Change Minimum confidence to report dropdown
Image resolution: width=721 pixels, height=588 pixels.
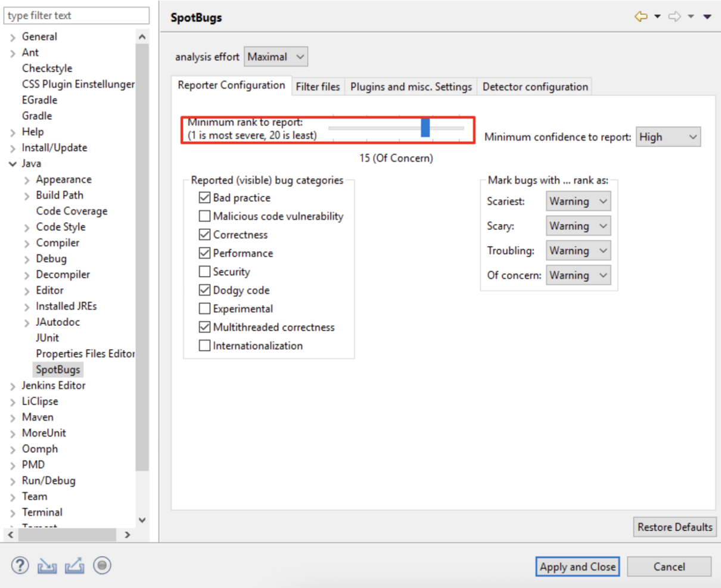pyautogui.click(x=668, y=136)
